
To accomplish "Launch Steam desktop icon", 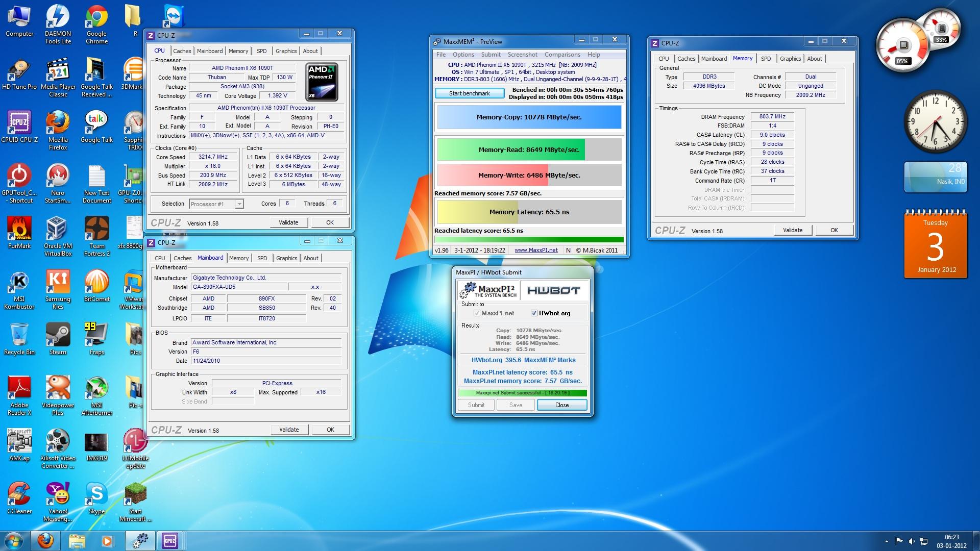I will coord(58,339).
